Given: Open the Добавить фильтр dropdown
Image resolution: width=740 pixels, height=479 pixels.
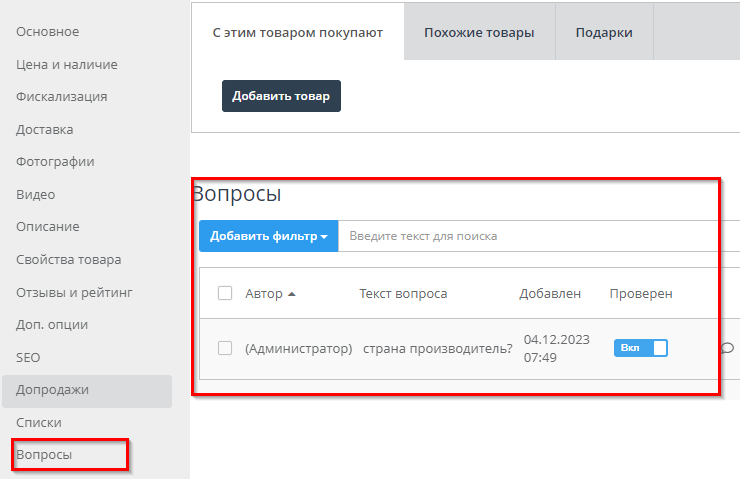Looking at the screenshot, I should coord(268,236).
